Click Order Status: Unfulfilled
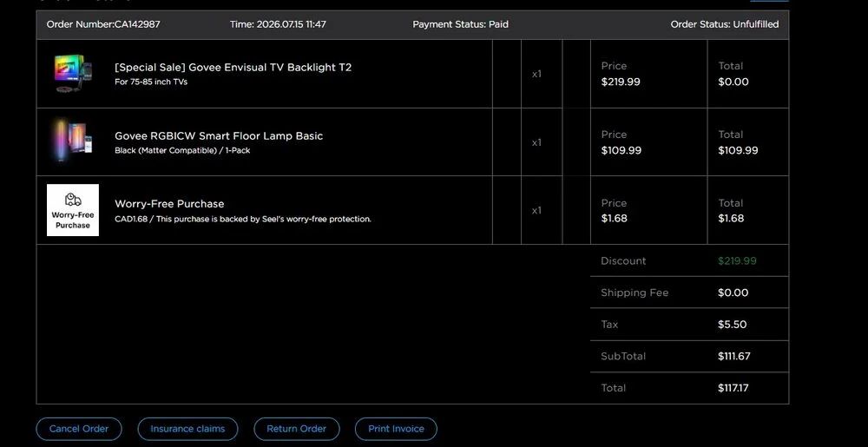The height and width of the screenshot is (447, 868). coord(725,24)
